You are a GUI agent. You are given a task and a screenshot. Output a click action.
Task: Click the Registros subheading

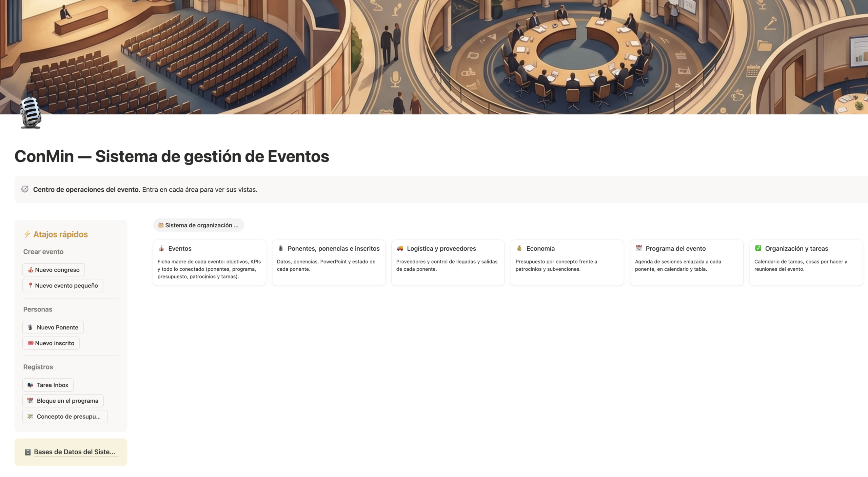tap(38, 367)
